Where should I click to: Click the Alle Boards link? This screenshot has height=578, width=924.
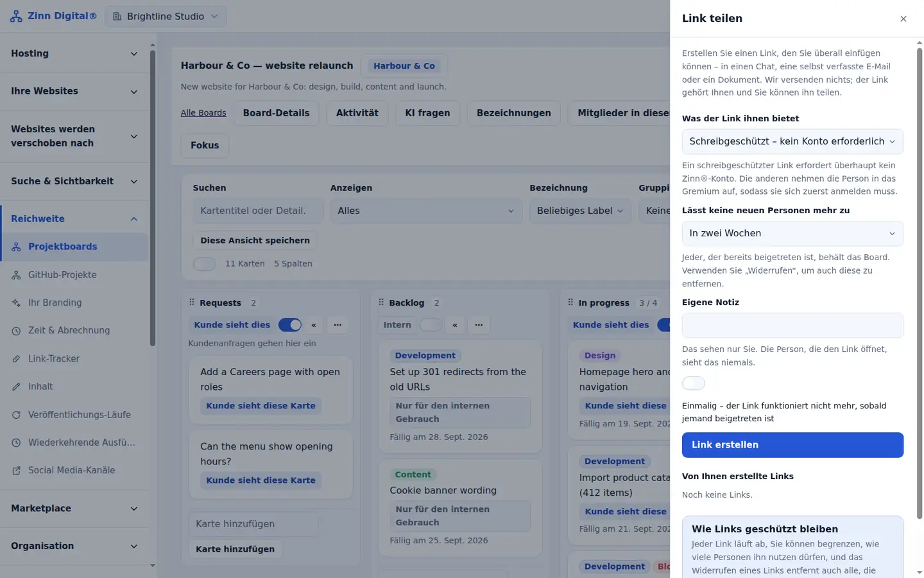(x=203, y=113)
